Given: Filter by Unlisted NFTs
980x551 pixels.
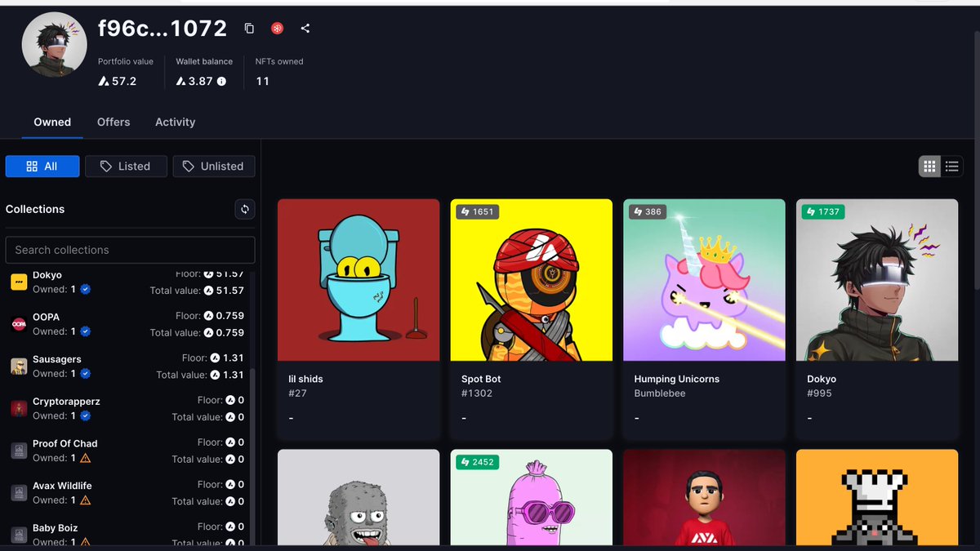Looking at the screenshot, I should [x=214, y=167].
